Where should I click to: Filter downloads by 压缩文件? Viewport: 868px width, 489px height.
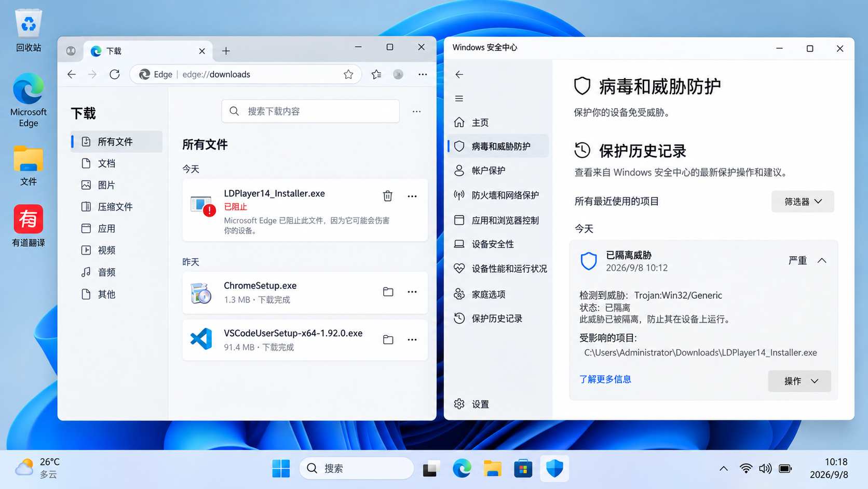click(x=116, y=207)
